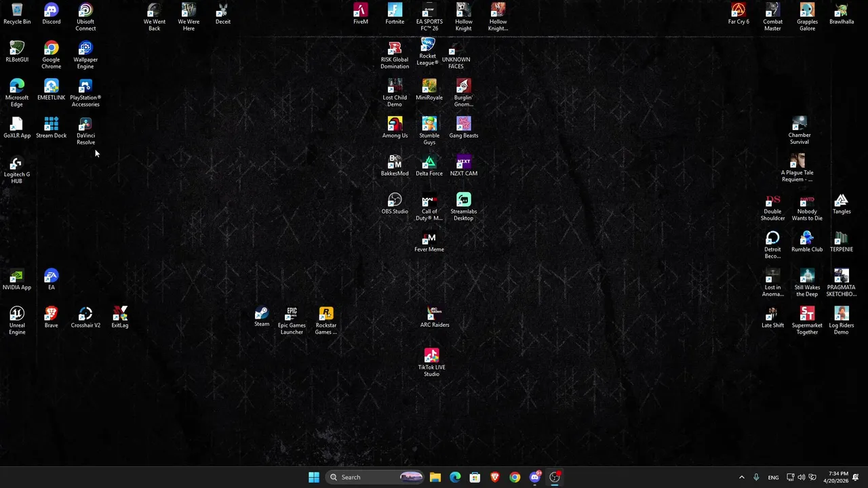Select the Still Wakes the Deep icon
This screenshot has width=868, height=488.
[x=807, y=283]
